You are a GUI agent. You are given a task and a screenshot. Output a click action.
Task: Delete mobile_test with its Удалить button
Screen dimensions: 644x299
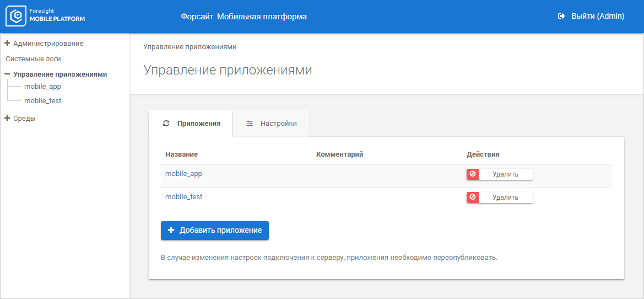pos(500,197)
